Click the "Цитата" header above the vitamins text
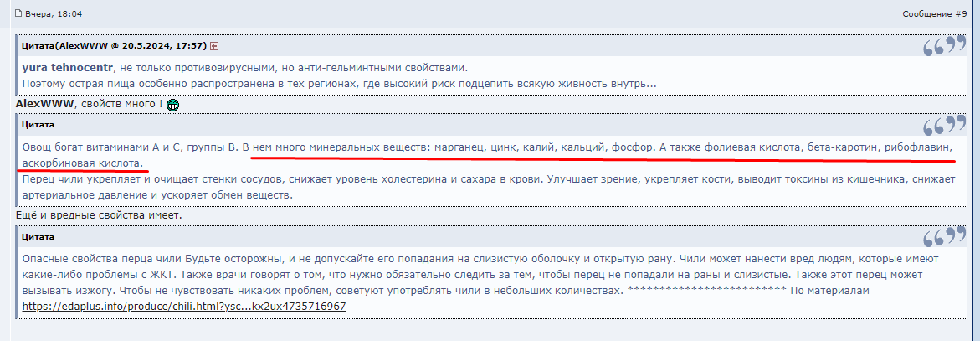 click(x=38, y=125)
